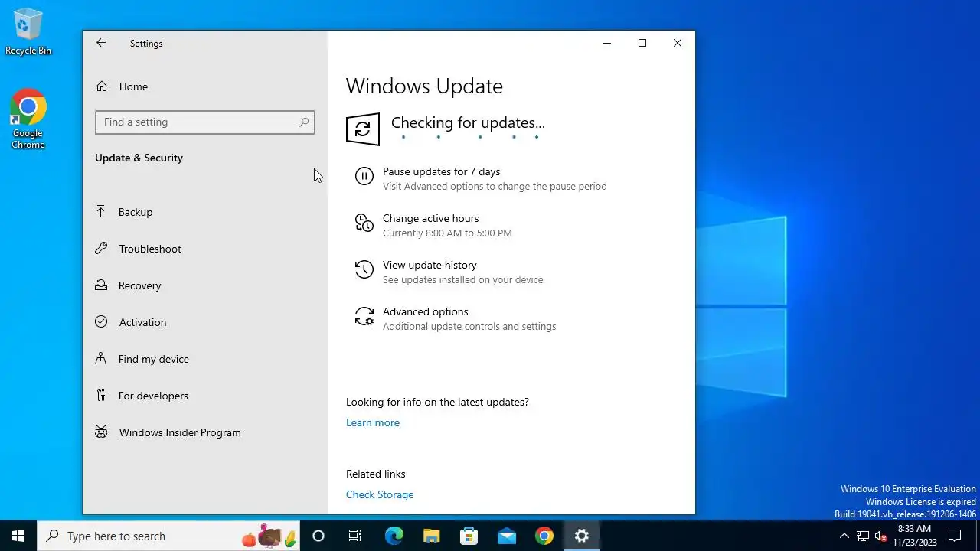Open File Explorer from taskbar
This screenshot has height=551, width=980.
click(x=431, y=536)
